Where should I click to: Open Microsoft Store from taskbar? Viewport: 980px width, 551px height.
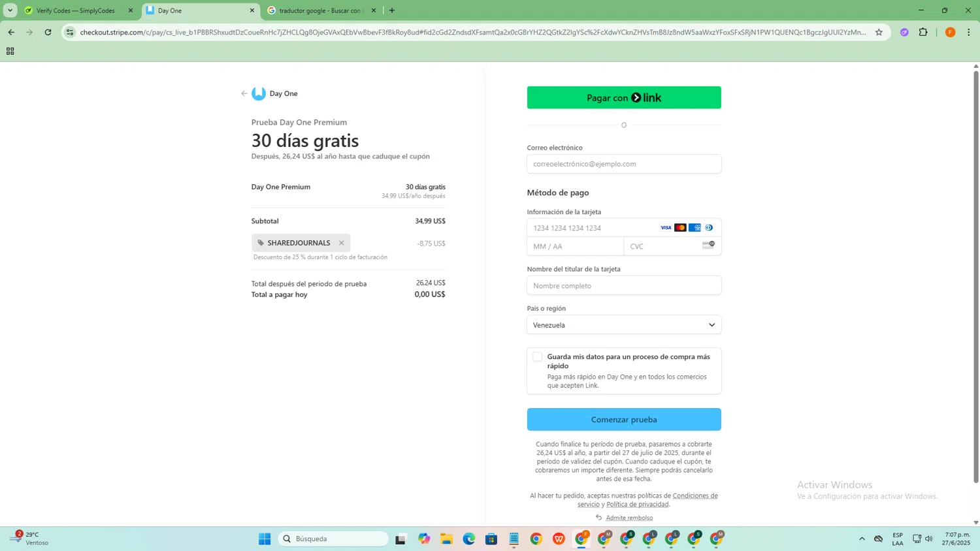point(491,539)
